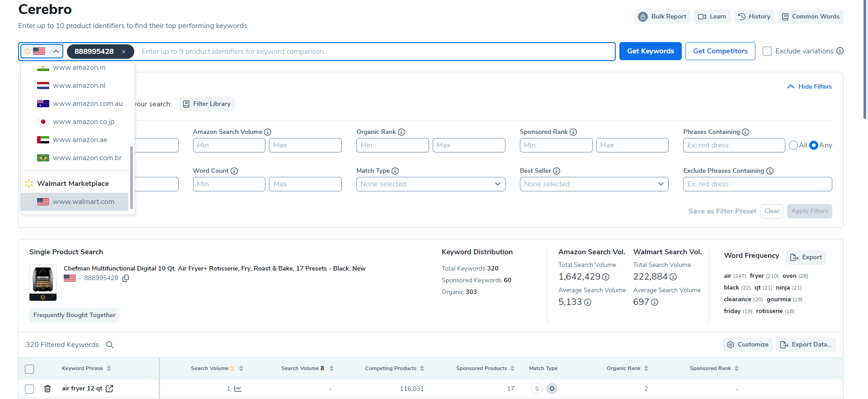Sort by Organic Rank column
868x399 pixels.
coord(646,369)
